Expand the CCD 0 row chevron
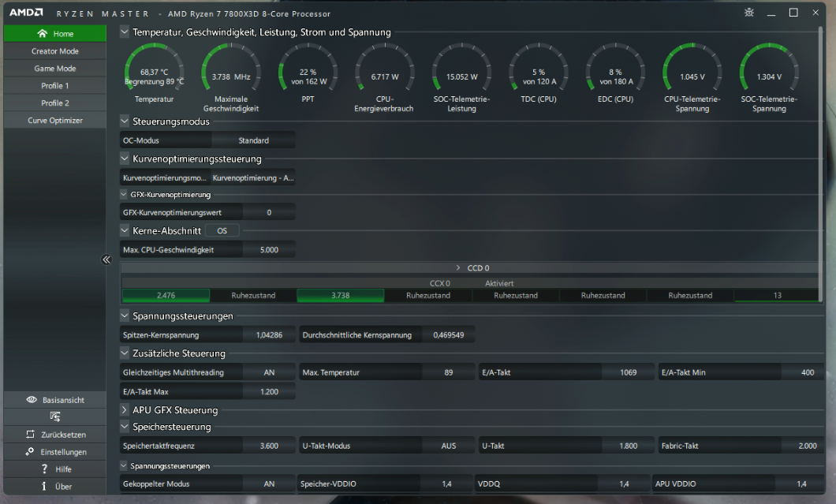836x504 pixels. click(458, 267)
